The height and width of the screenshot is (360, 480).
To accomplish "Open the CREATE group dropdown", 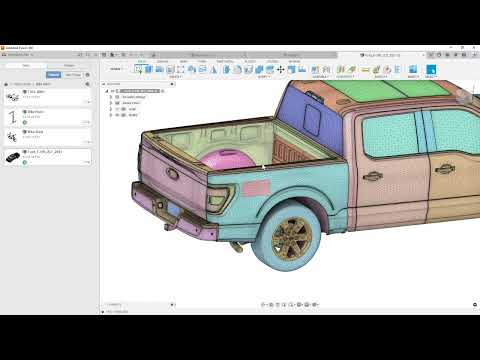I will [176, 77].
